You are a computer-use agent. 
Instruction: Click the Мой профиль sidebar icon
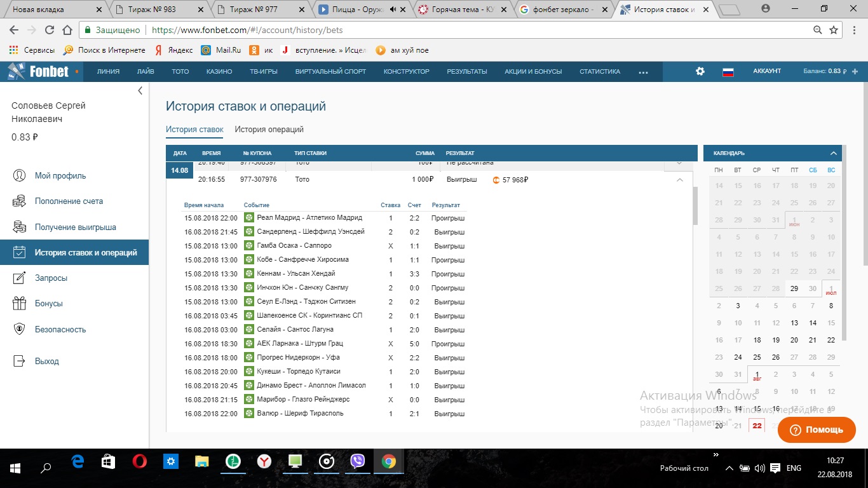20,176
